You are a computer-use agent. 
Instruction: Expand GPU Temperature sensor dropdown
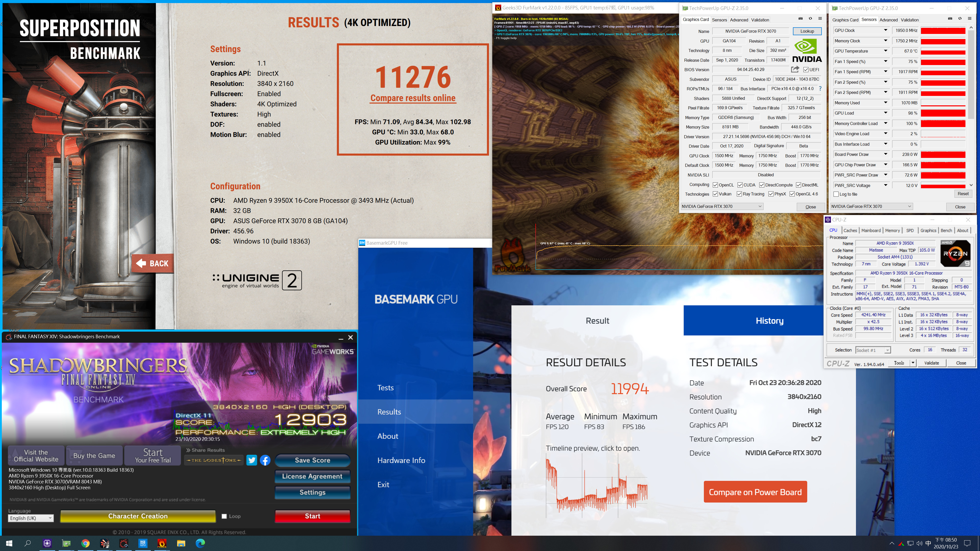(x=885, y=51)
